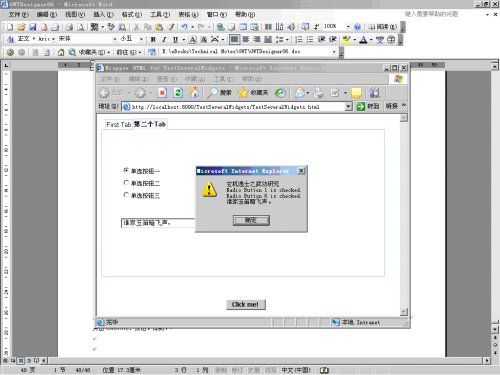Click the numbered list icon
500x375 pixels.
[299, 40]
